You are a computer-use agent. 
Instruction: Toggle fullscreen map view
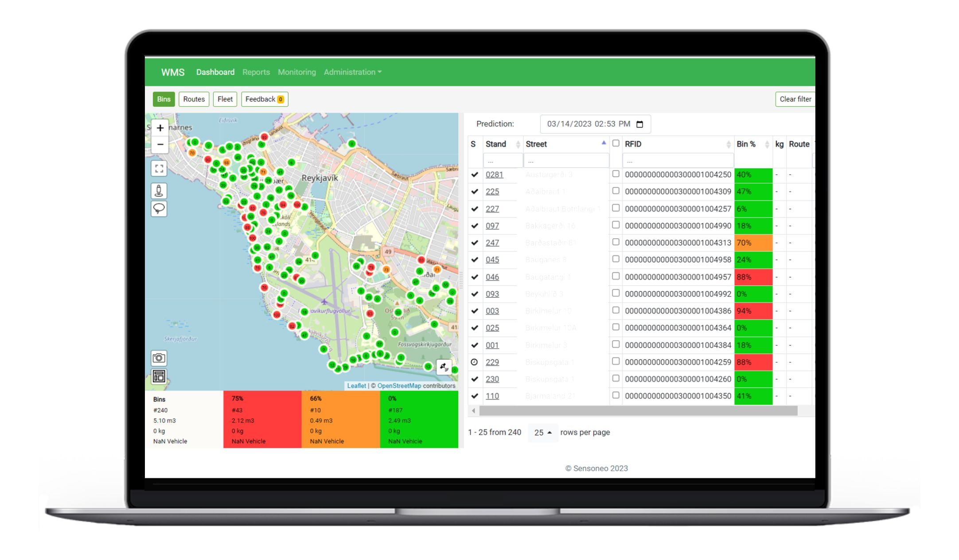click(159, 168)
